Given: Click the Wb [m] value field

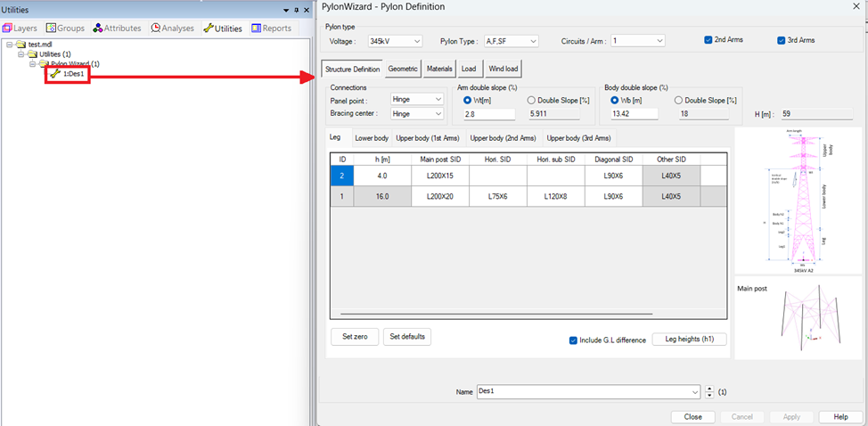Looking at the screenshot, I should pos(631,114).
